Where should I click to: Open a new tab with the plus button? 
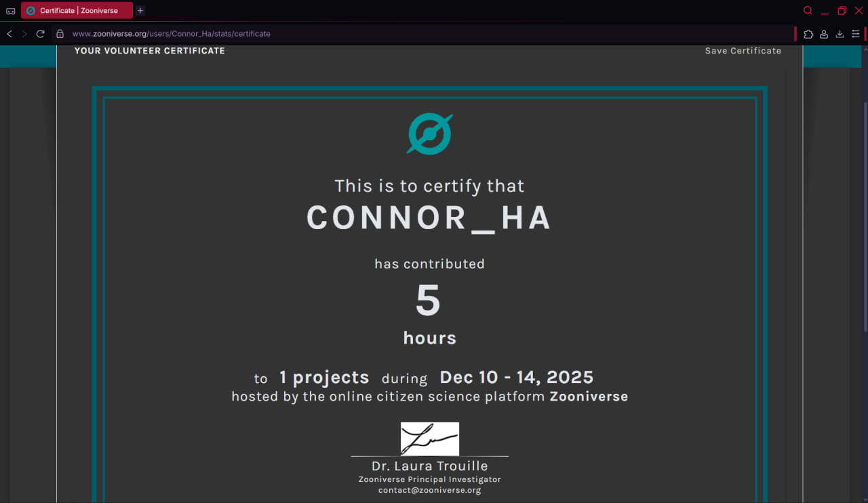click(x=140, y=11)
